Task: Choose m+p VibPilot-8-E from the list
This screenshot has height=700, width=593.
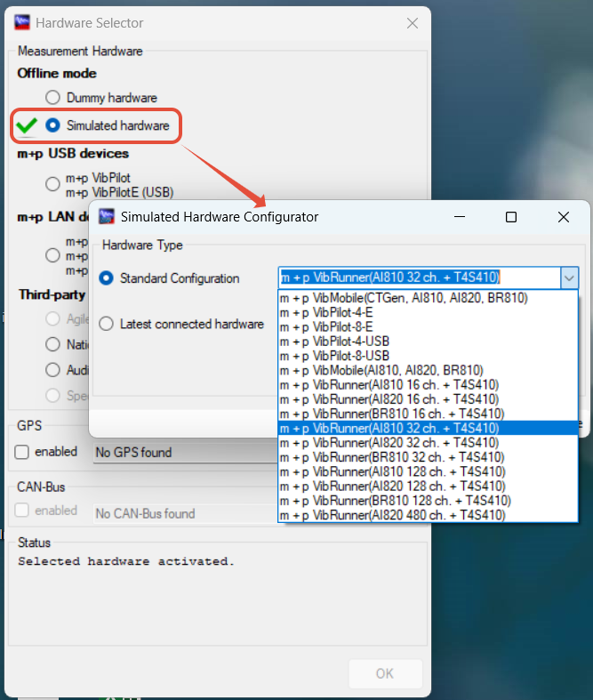Action: [428, 326]
